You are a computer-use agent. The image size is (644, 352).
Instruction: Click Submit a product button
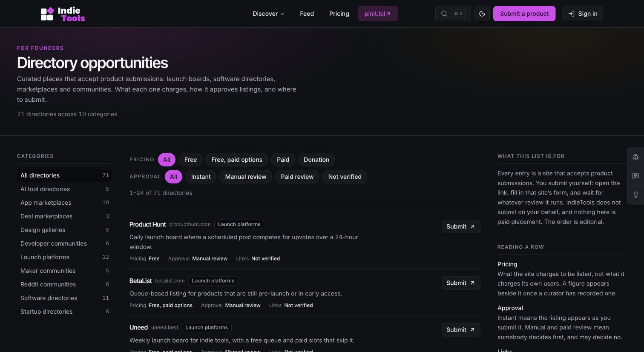524,14
